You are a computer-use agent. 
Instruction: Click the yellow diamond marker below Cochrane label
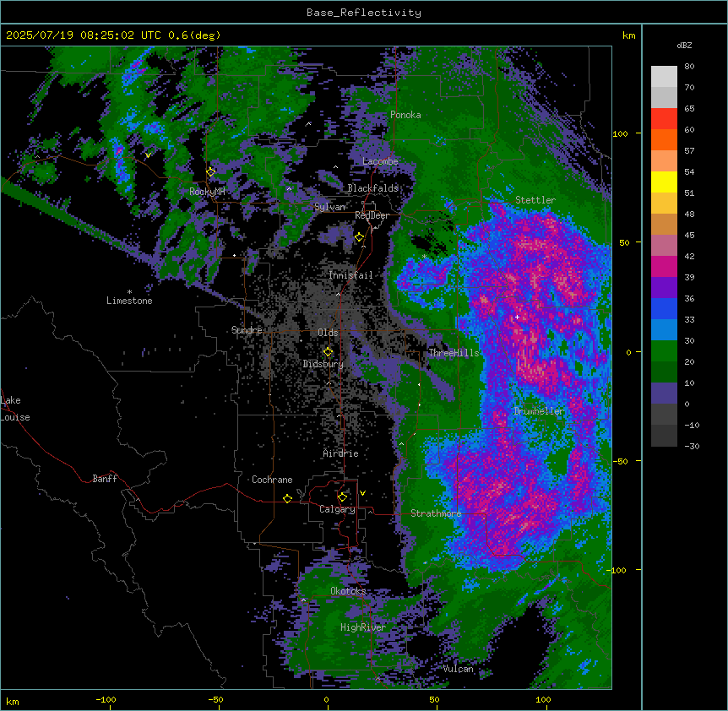[x=287, y=498]
